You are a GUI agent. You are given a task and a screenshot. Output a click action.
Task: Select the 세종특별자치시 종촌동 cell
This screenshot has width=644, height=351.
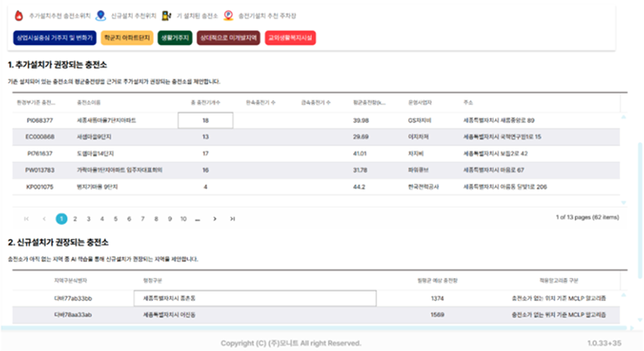click(x=254, y=298)
